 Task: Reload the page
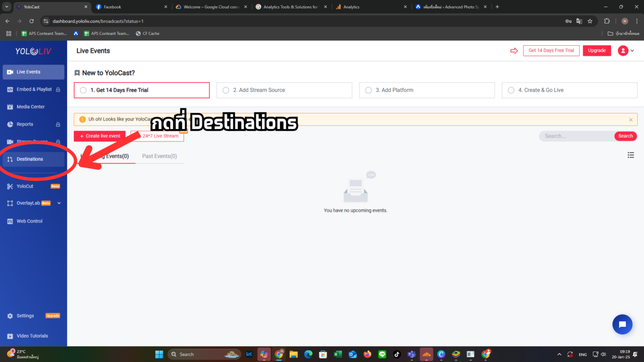(31, 21)
